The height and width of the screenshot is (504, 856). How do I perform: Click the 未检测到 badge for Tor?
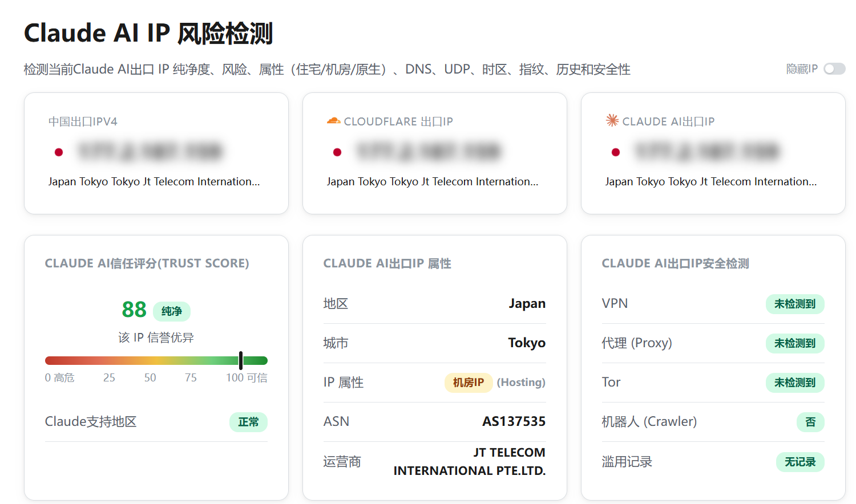click(x=795, y=383)
